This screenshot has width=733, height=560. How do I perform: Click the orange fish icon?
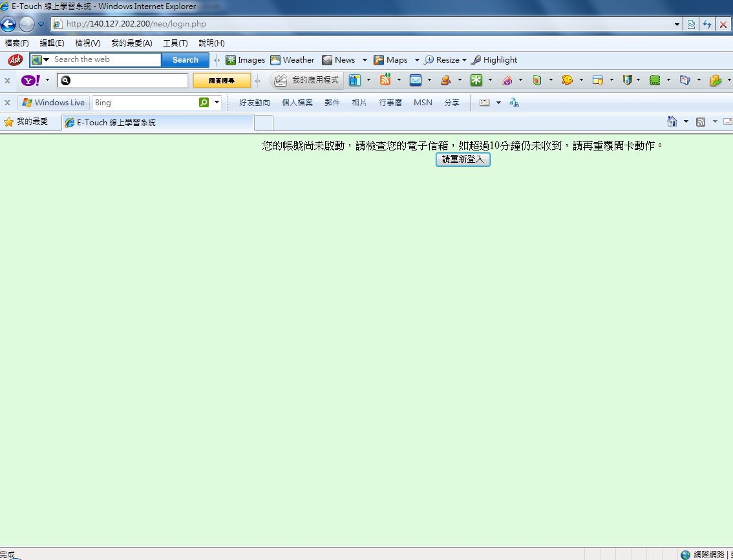point(567,80)
